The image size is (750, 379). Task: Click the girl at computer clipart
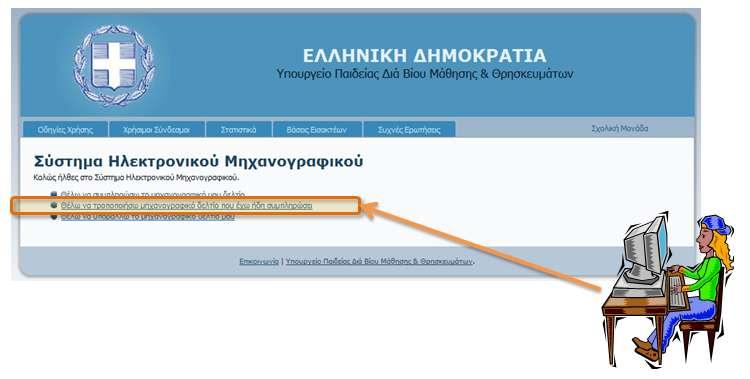(x=667, y=289)
